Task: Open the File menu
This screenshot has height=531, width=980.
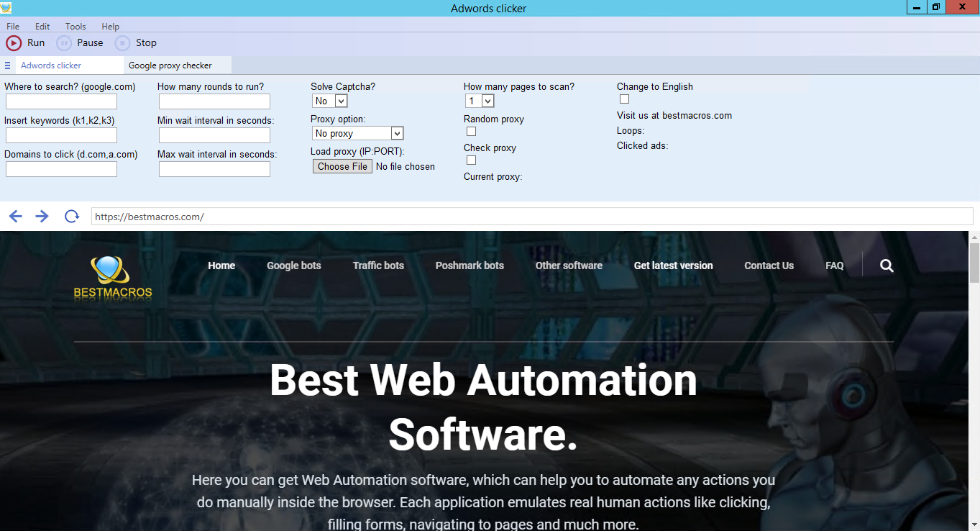Action: point(13,27)
